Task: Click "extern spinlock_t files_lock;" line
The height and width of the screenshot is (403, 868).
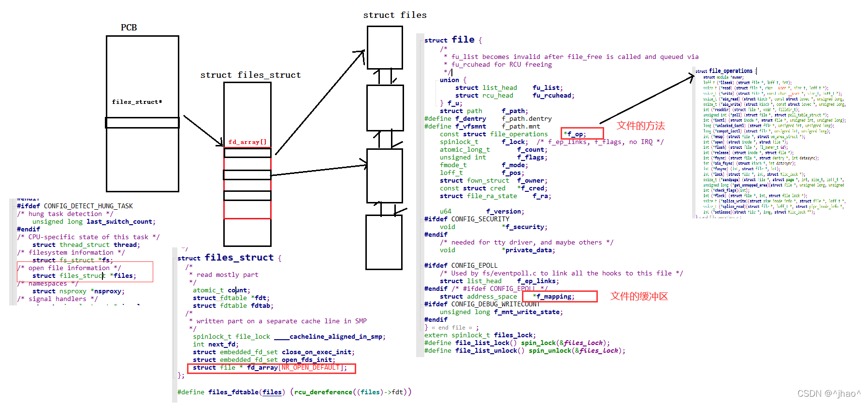Action: tap(480, 335)
